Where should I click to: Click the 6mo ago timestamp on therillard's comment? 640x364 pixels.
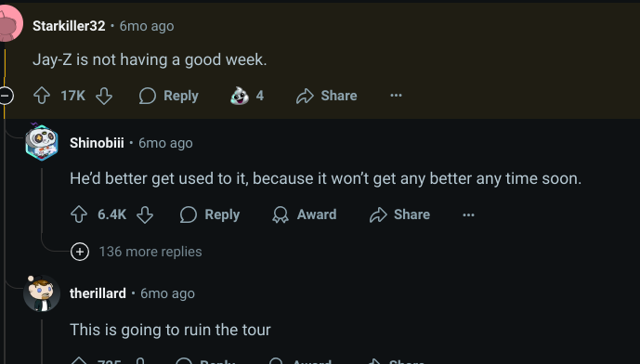point(168,293)
